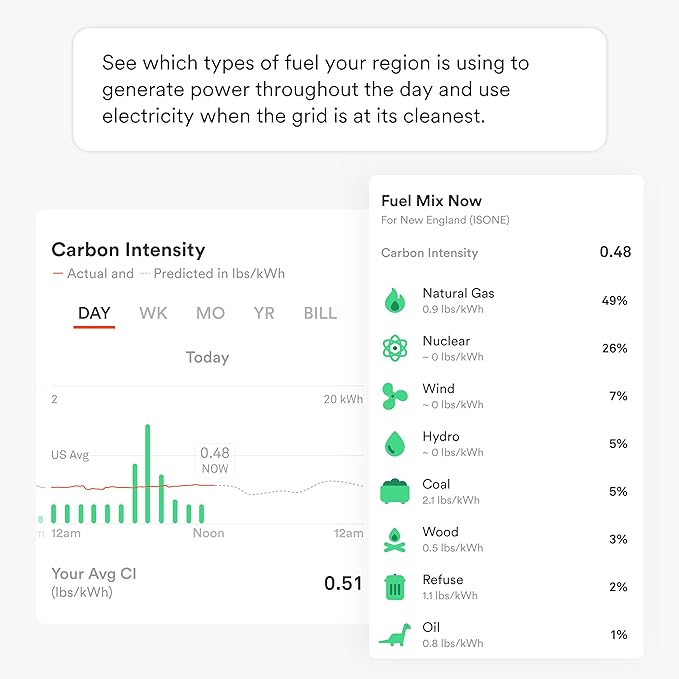Click the Fuel Mix Now heading

coord(431,201)
